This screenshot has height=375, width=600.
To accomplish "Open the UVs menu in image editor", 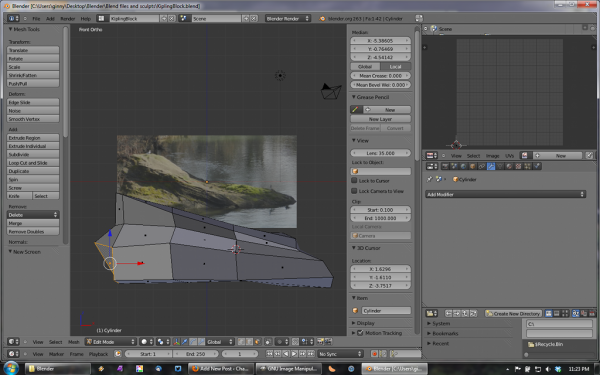I will tap(509, 156).
